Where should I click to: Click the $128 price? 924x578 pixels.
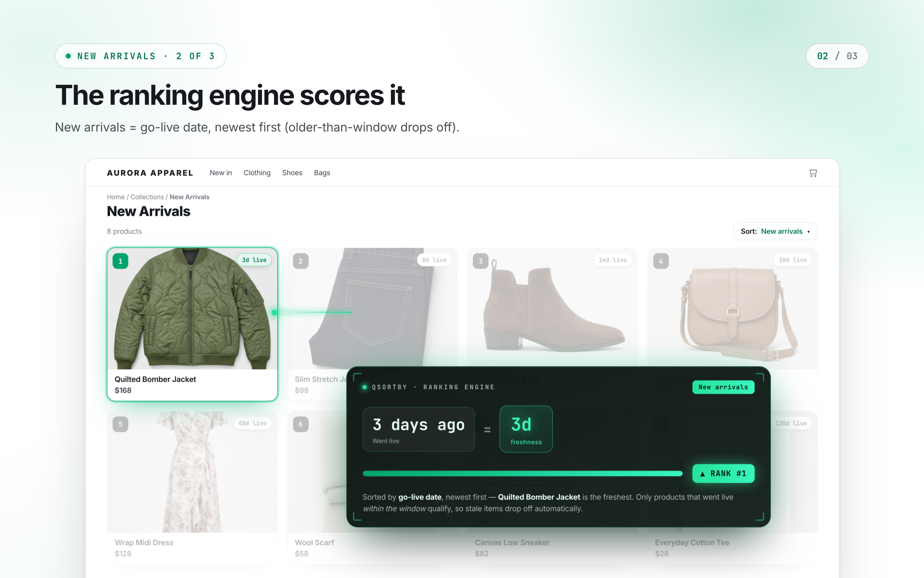123,553
